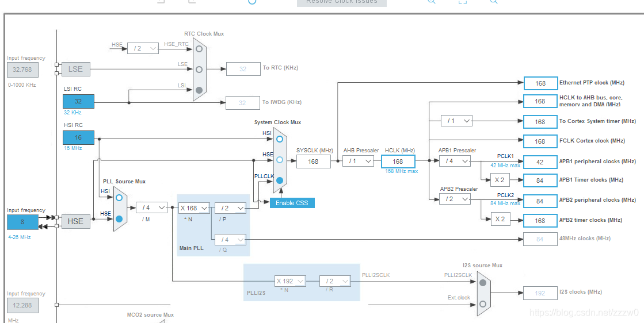The image size is (644, 323).
Task: Click the APB1 Timer clocks value box
Action: (540, 180)
